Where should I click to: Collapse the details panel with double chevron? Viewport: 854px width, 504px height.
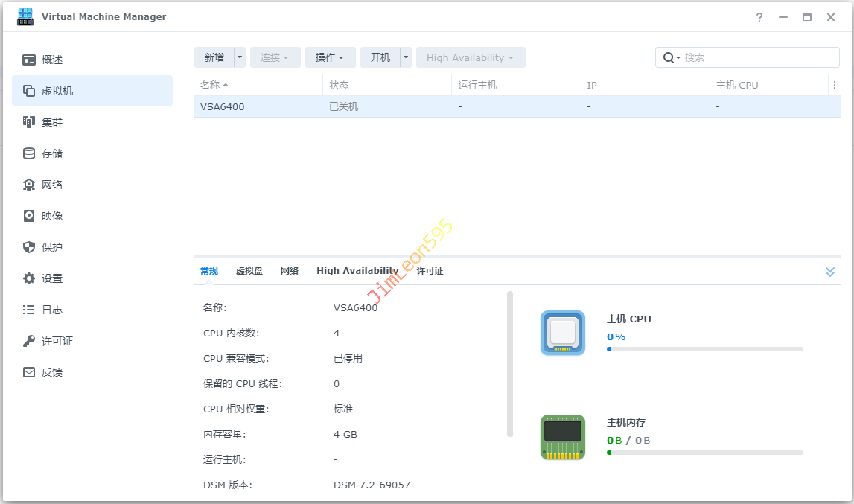tap(830, 272)
